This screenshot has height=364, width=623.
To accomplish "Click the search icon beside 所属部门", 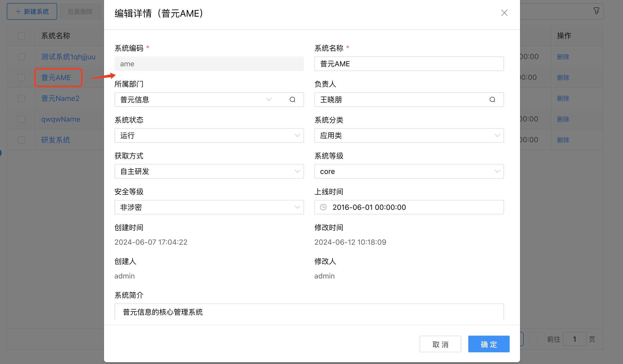I will point(293,100).
